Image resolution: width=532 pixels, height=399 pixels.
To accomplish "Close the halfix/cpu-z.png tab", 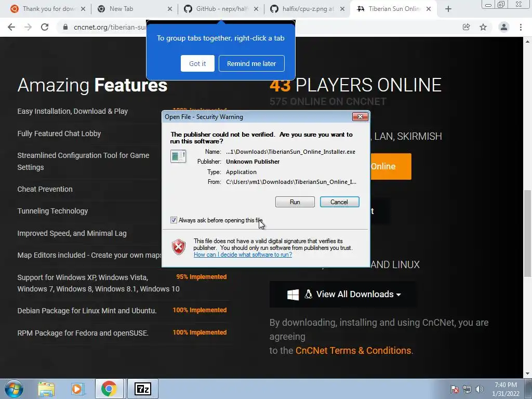I will pyautogui.click(x=343, y=9).
